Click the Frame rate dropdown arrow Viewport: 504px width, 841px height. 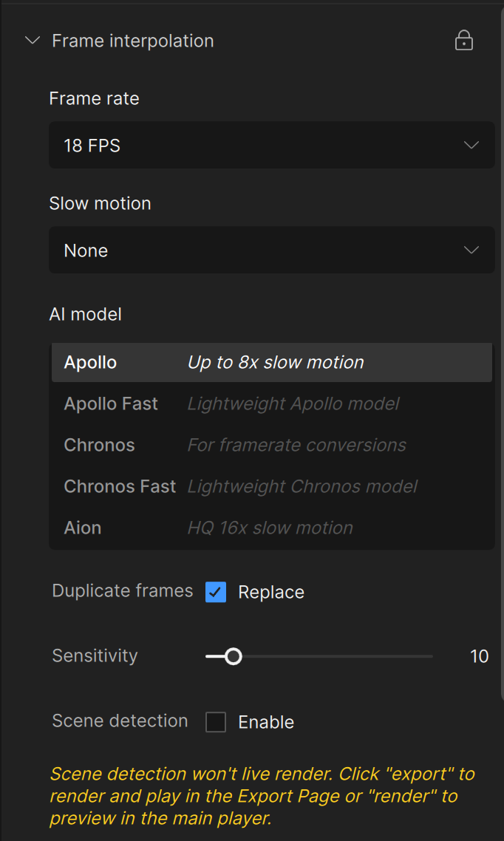point(471,146)
